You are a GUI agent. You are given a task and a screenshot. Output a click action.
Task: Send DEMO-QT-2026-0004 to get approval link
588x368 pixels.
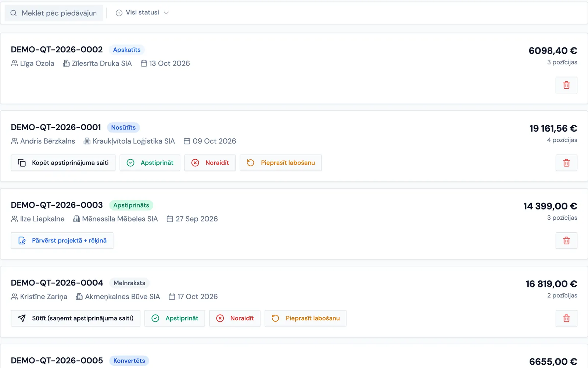(x=75, y=318)
